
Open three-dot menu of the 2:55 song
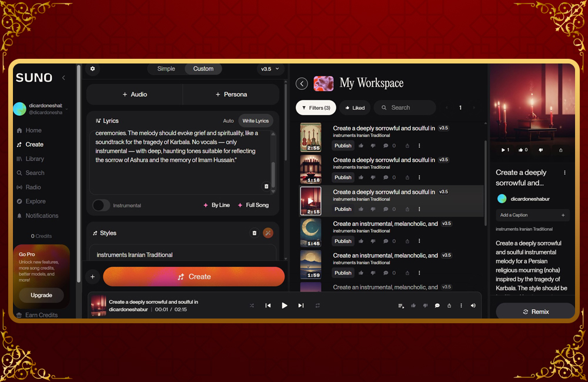click(x=419, y=146)
